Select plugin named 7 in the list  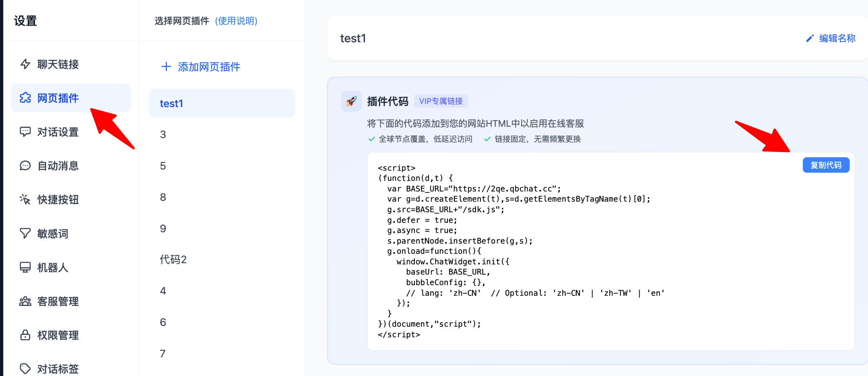222,354
